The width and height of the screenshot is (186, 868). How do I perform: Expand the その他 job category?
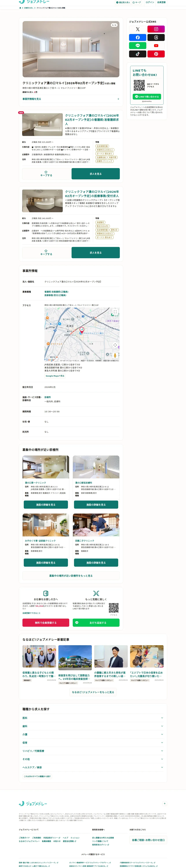coord(93,759)
